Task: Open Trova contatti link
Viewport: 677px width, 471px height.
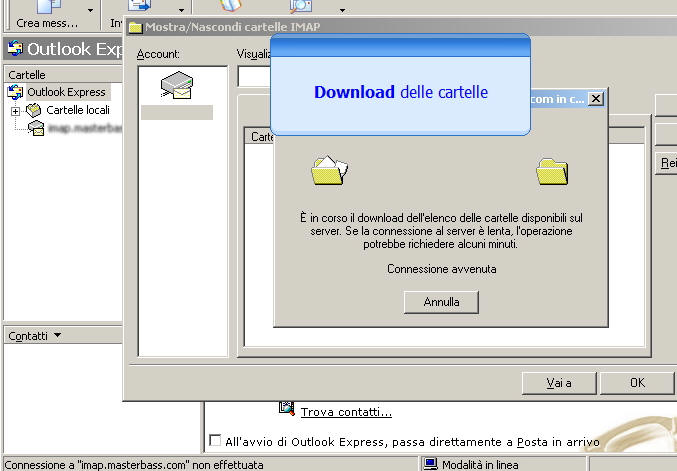Action: [346, 412]
